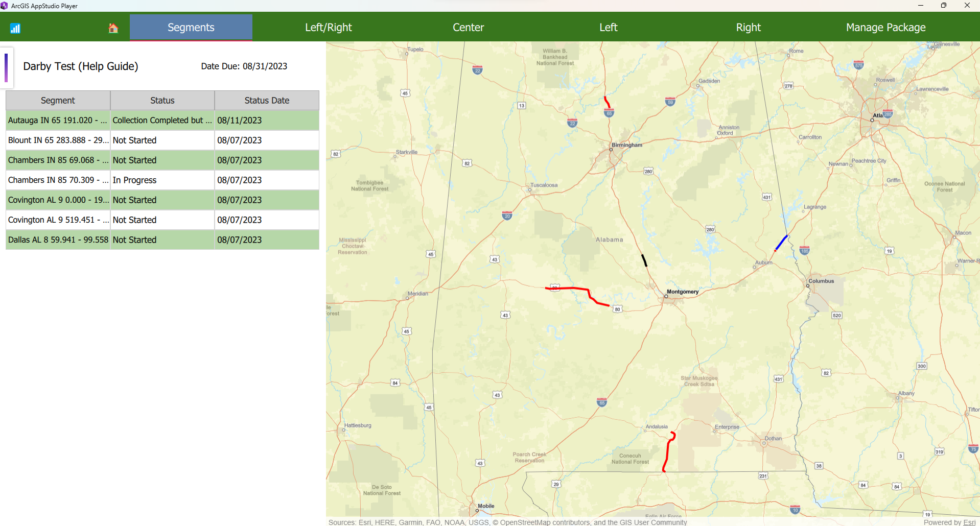Click the 08/11/2023 status date cell
980x526 pixels.
tap(267, 121)
